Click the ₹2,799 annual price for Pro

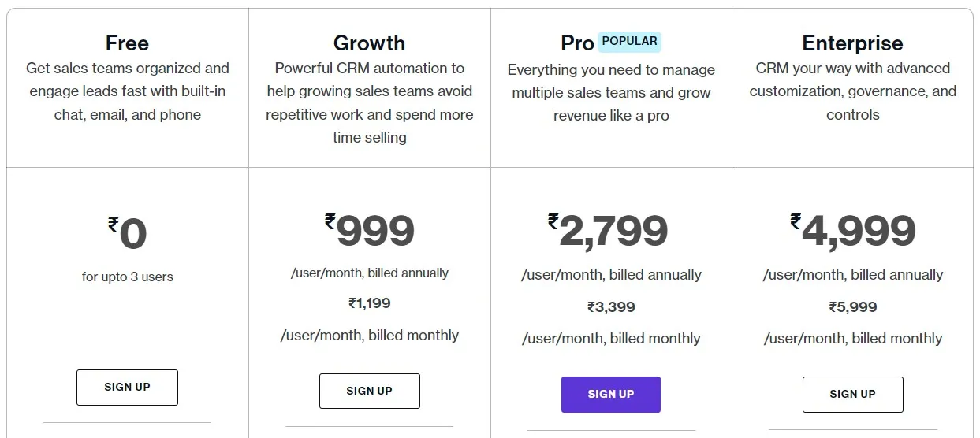pos(608,231)
